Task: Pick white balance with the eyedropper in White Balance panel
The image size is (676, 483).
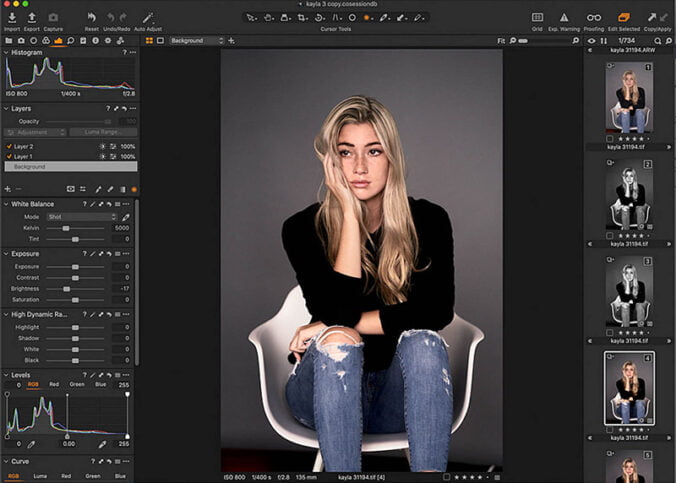Action: click(125, 216)
